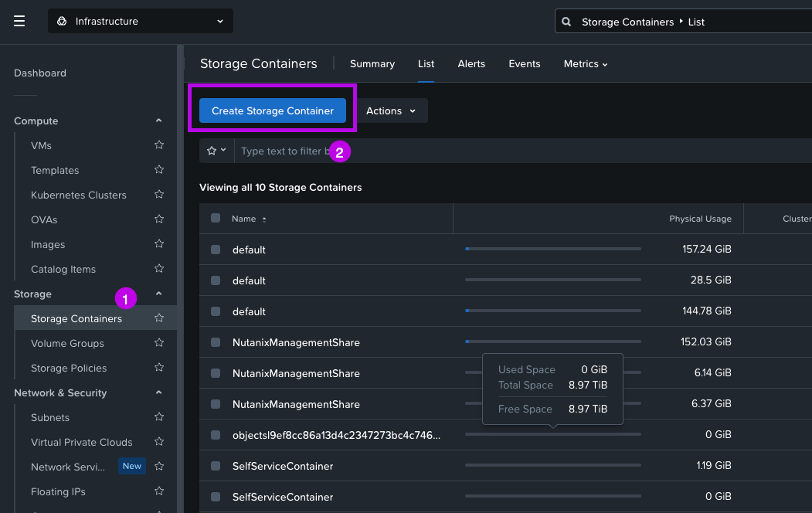
Task: Check NutanixManagementShare row with 152.03 GiB
Action: coord(216,342)
